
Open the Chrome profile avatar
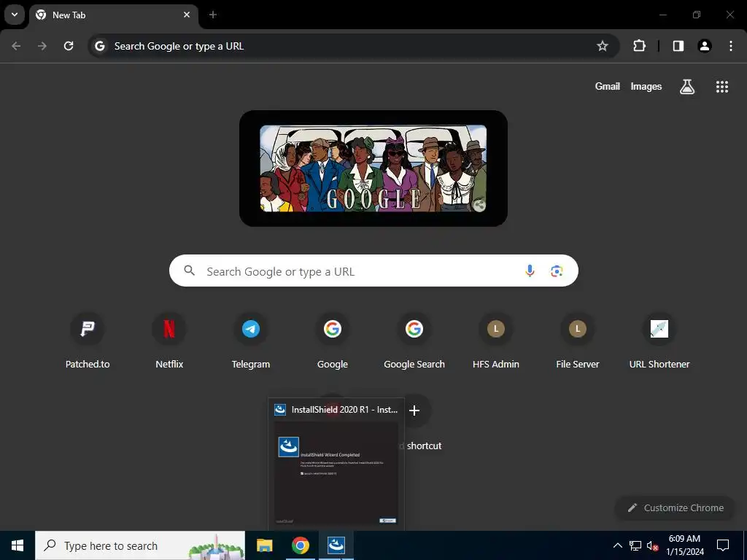[704, 46]
